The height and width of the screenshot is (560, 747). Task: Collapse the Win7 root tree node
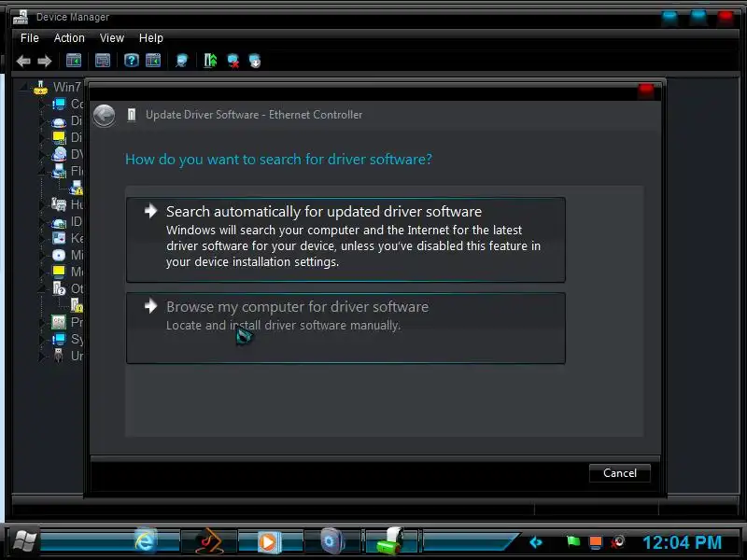[x=23, y=88]
